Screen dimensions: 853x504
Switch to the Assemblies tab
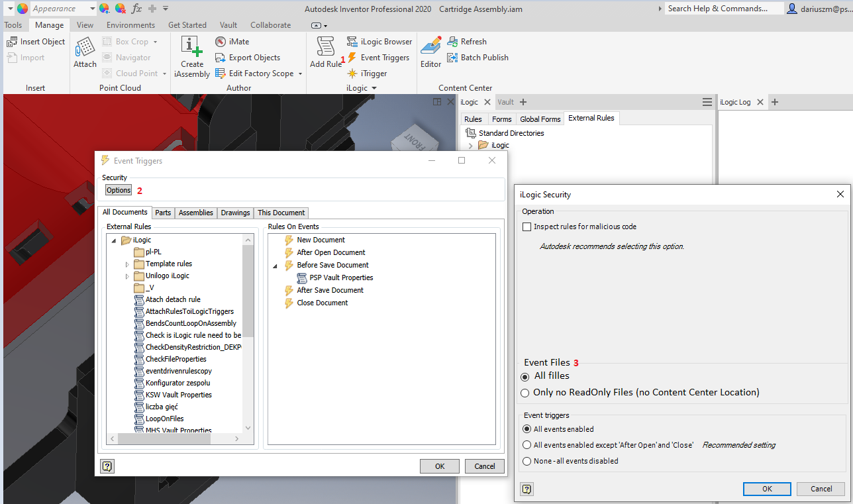point(196,213)
